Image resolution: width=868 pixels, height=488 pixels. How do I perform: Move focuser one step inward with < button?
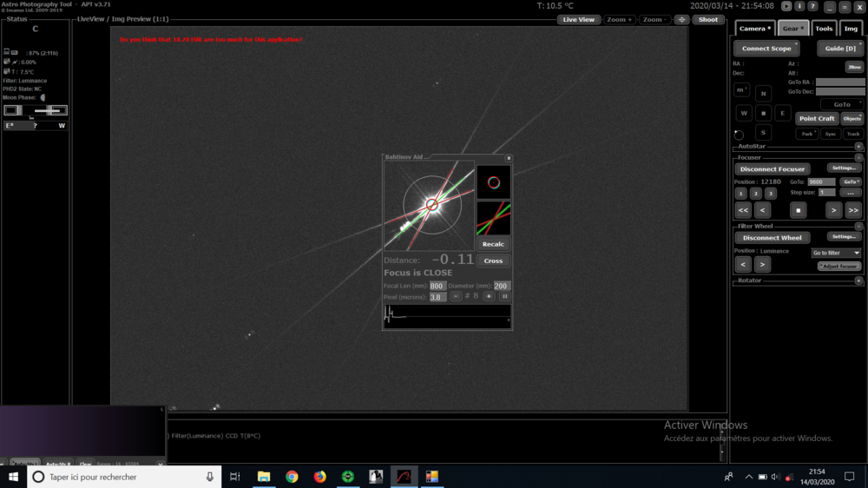point(762,210)
